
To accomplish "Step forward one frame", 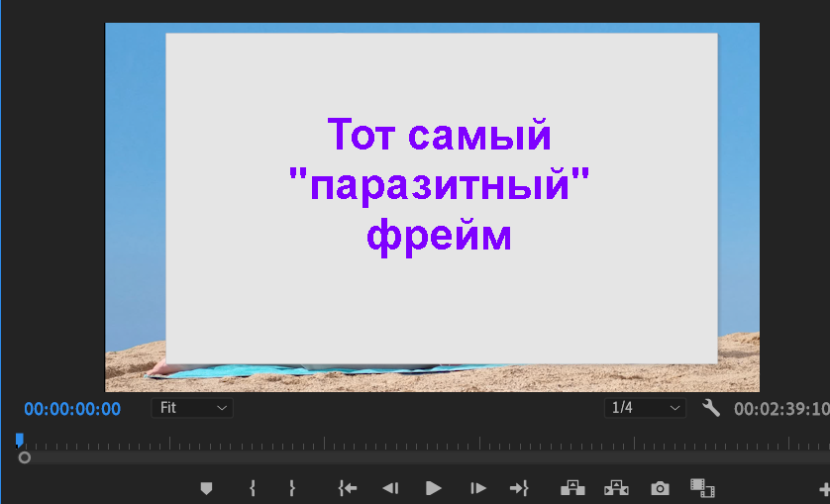I will [477, 488].
